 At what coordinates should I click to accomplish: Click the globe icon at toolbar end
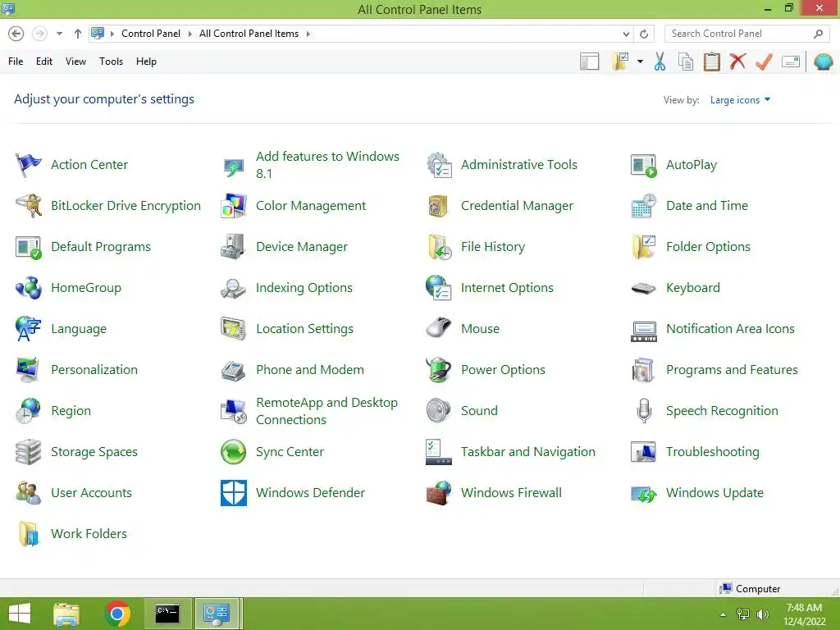(x=823, y=62)
